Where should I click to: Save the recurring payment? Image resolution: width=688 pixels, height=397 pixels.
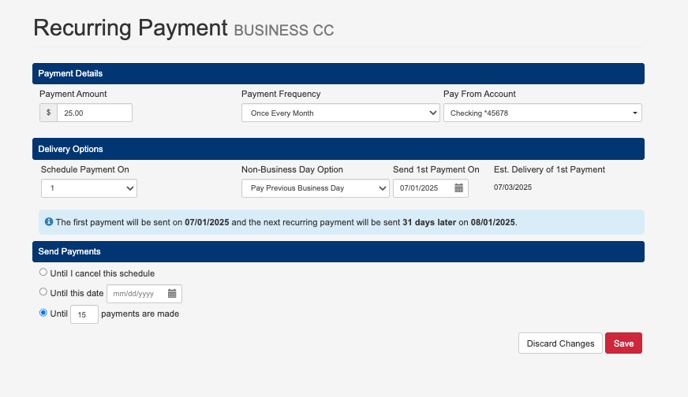point(624,343)
